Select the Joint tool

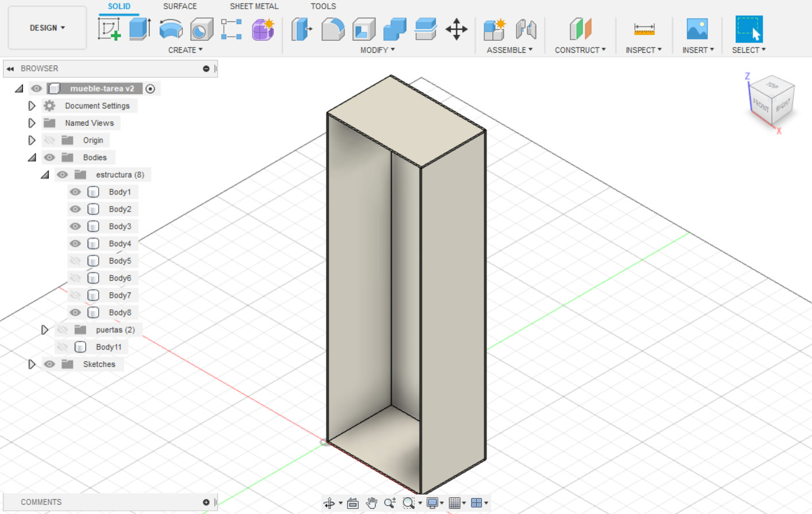[x=526, y=29]
